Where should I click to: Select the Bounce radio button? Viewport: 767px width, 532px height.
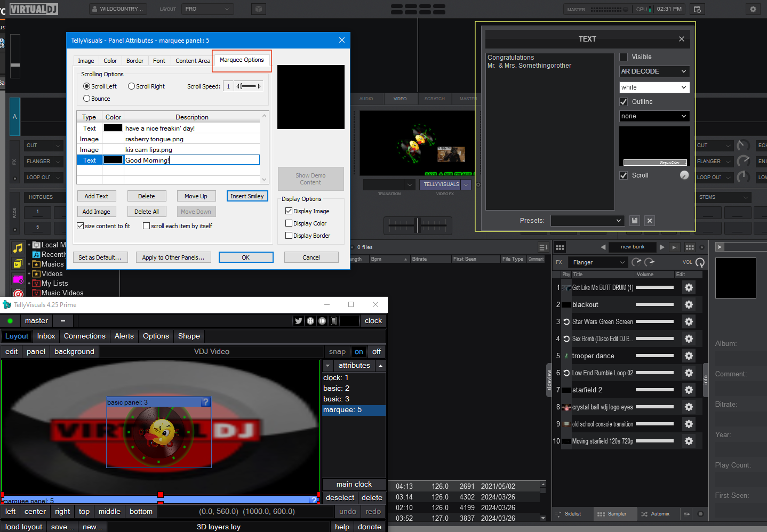point(86,99)
